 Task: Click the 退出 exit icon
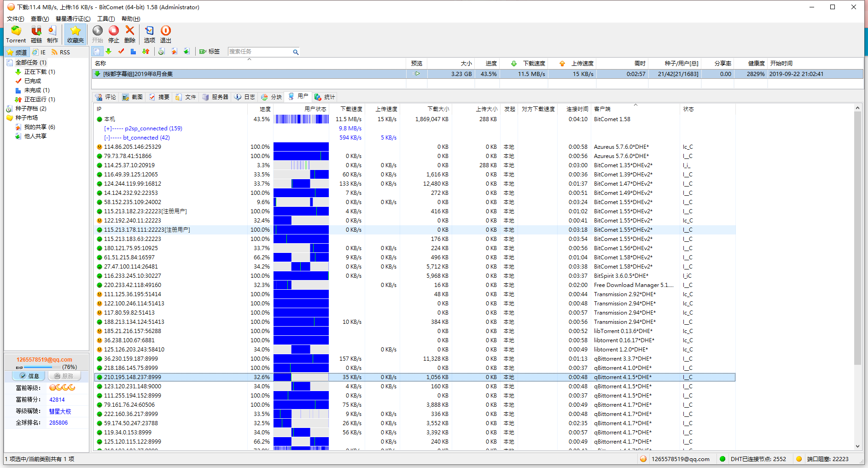click(166, 31)
